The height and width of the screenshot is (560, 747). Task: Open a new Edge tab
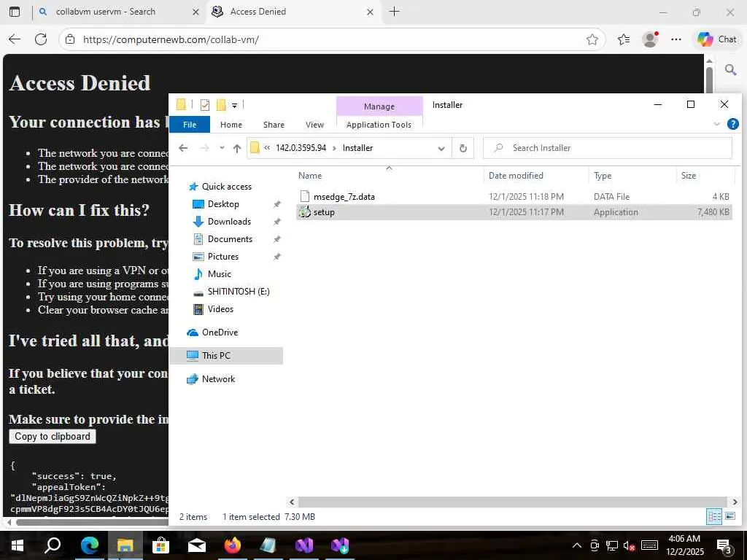click(394, 12)
